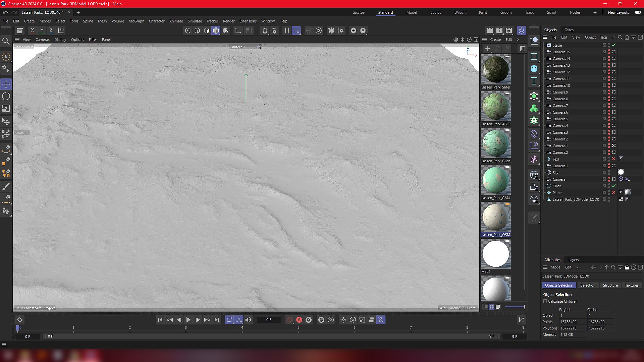The height and width of the screenshot is (362, 644).
Task: Toggle the timeline loop button
Action: [229, 320]
